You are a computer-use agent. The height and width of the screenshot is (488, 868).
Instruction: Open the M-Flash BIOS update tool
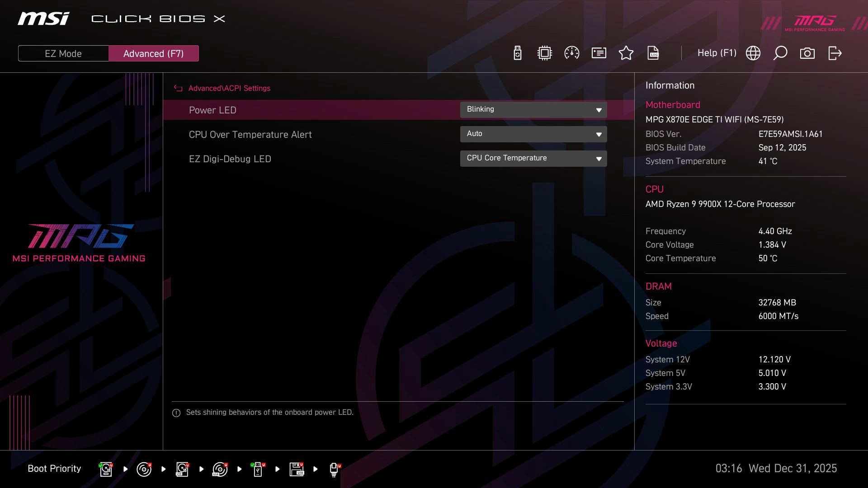pos(517,53)
